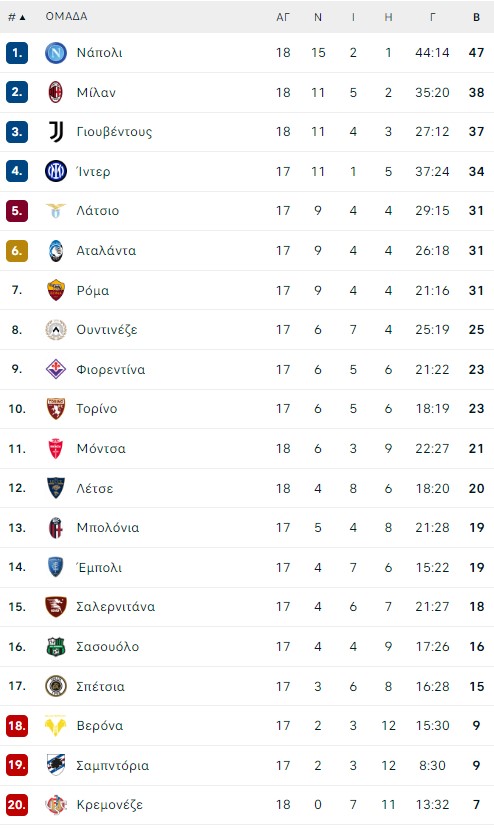Click the Sampdoria crest icon
This screenshot has width=494, height=829.
click(x=56, y=765)
